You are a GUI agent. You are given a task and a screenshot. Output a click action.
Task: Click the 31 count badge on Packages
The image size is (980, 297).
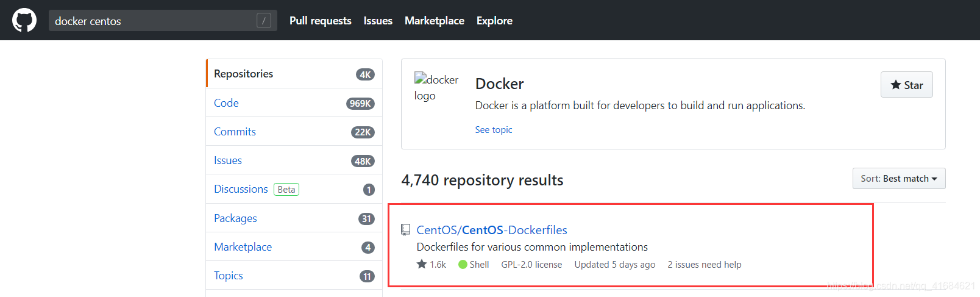(x=366, y=219)
